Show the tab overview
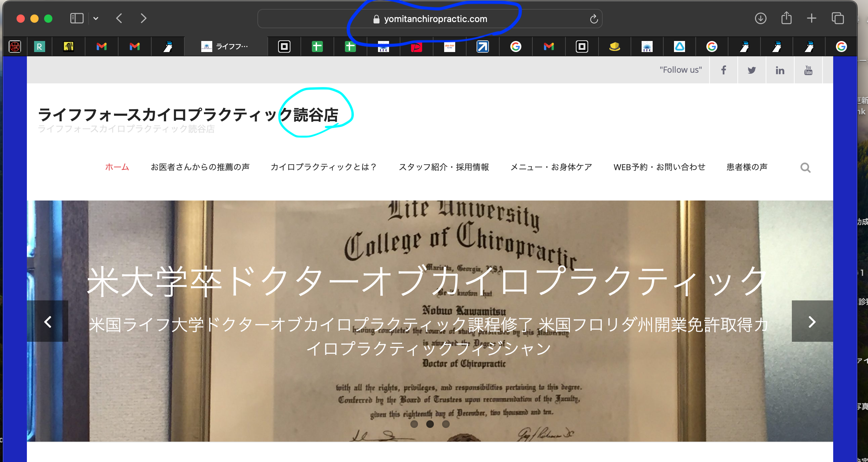This screenshot has width=868, height=462. (x=838, y=18)
